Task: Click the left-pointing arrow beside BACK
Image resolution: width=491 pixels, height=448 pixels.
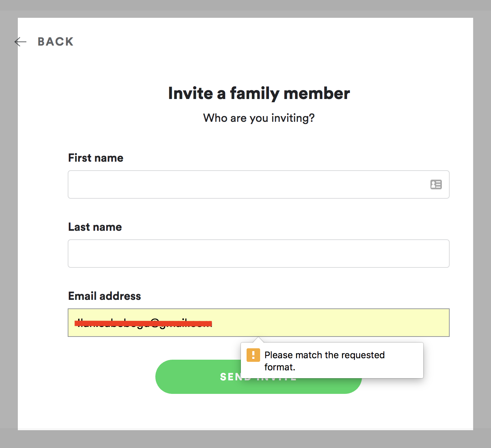Action: [x=20, y=42]
